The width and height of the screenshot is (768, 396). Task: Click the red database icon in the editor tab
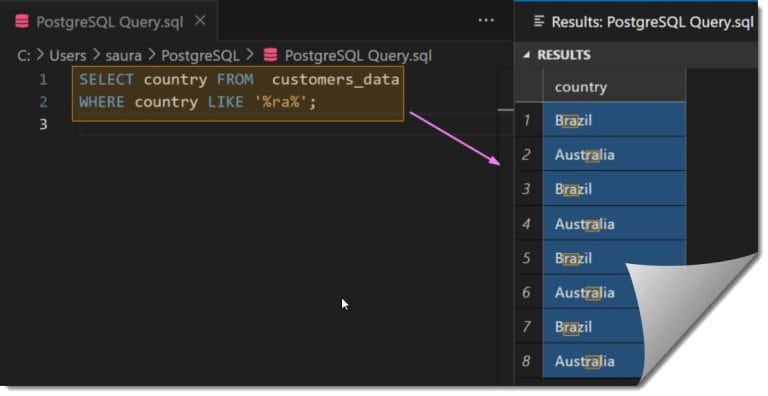pyautogui.click(x=22, y=21)
